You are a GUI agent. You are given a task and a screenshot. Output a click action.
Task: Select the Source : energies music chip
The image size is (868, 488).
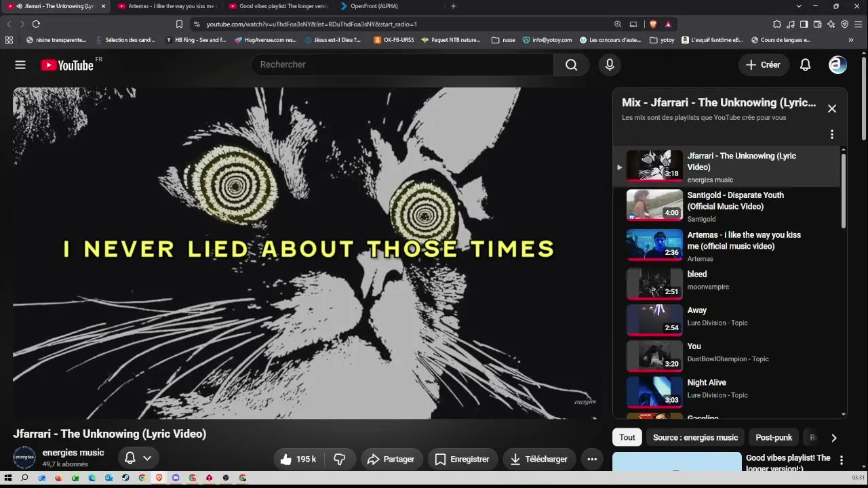click(695, 437)
